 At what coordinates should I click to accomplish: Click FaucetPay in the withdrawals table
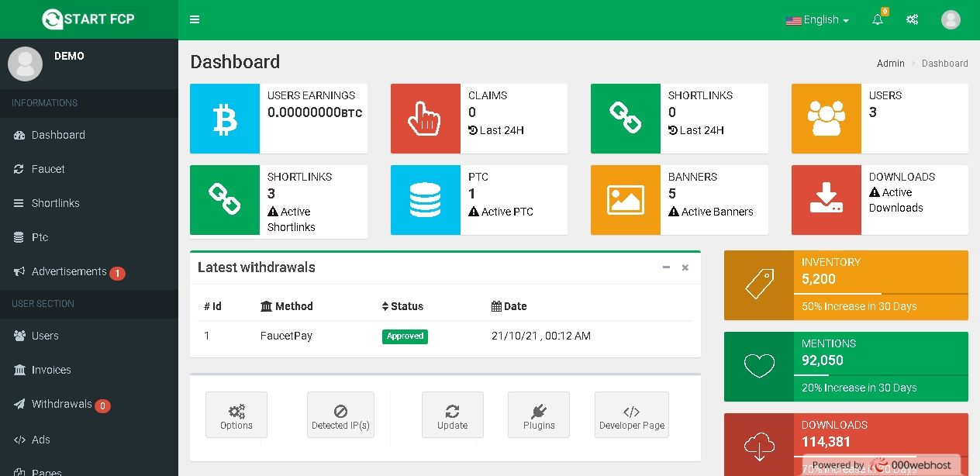[x=286, y=336]
